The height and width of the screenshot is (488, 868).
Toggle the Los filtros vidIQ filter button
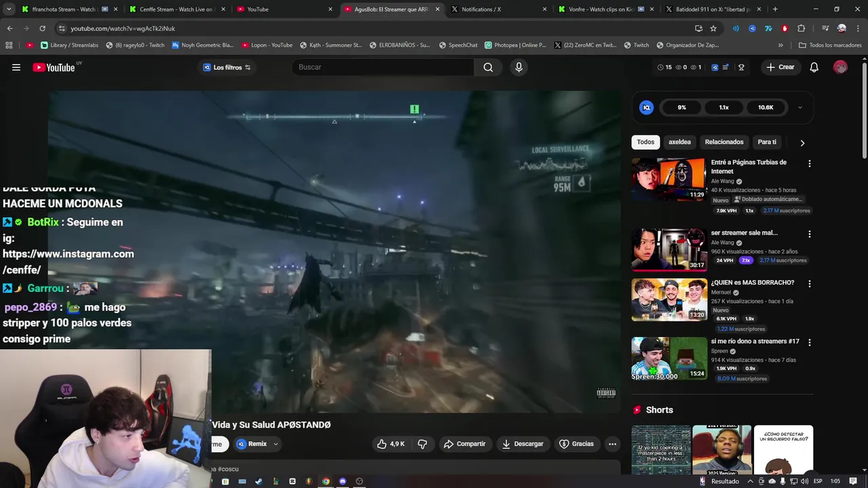click(x=227, y=67)
